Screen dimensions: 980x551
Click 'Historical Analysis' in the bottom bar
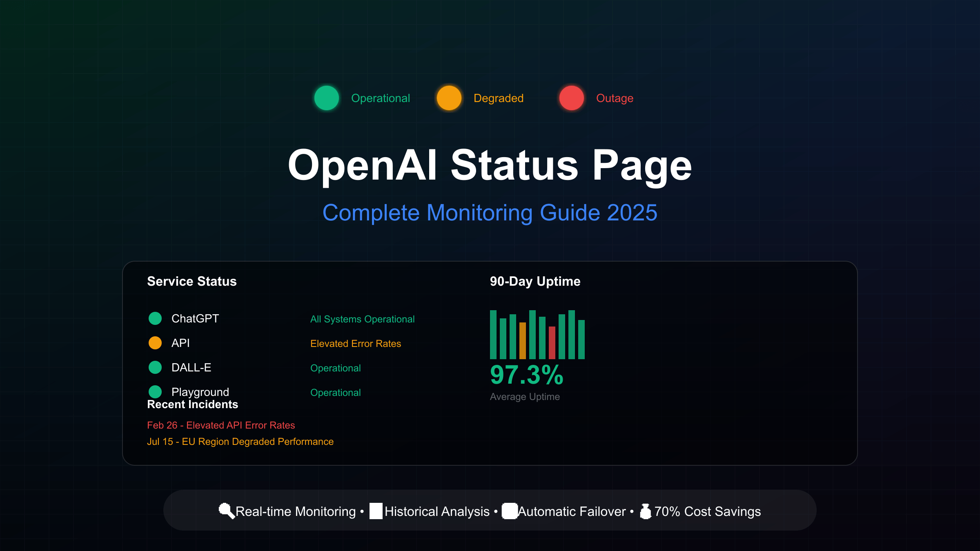pos(437,511)
